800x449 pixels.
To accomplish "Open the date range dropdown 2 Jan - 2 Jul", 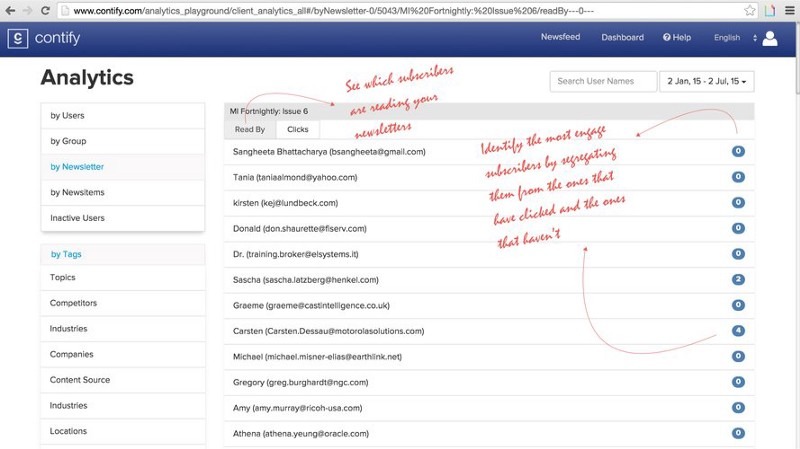I will tap(707, 81).
